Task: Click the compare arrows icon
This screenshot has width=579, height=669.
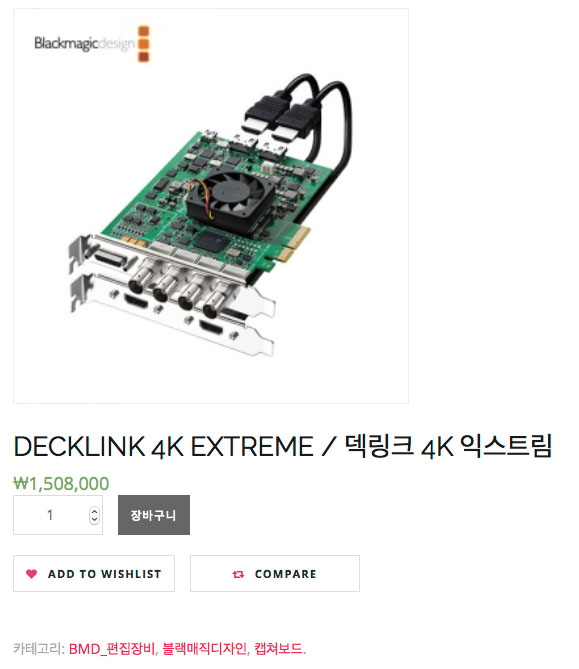Action: (238, 574)
